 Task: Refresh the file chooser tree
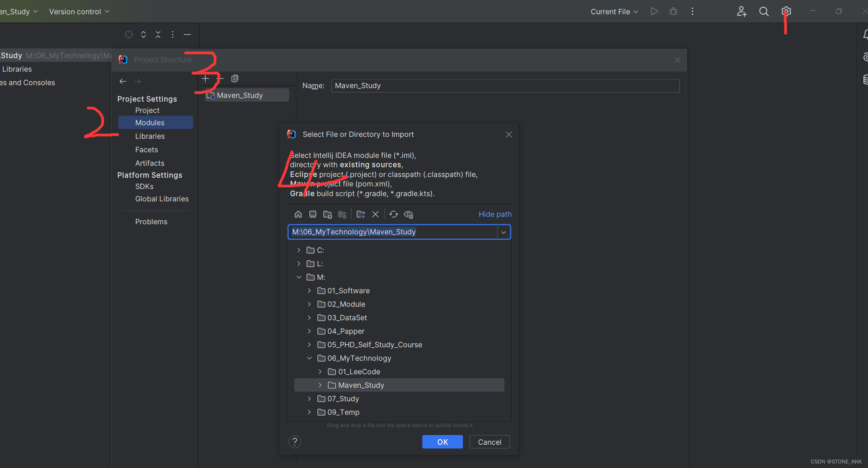394,214
